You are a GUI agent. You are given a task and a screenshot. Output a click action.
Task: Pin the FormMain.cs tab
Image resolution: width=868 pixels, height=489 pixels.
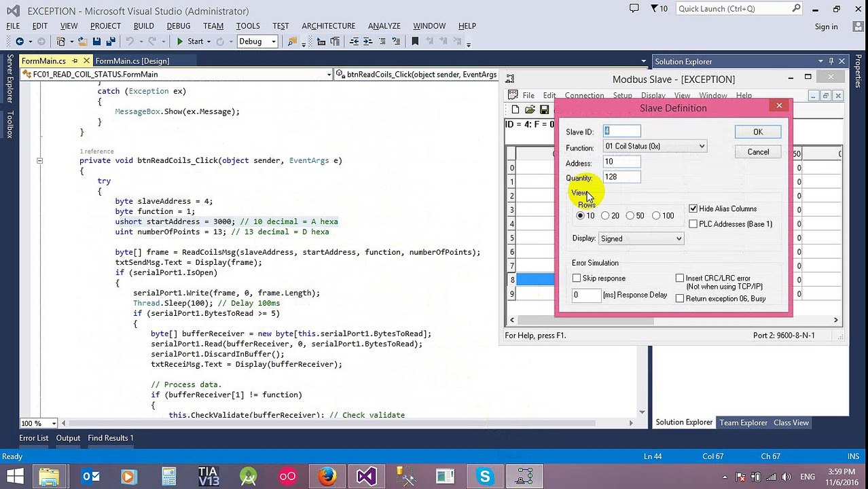75,61
